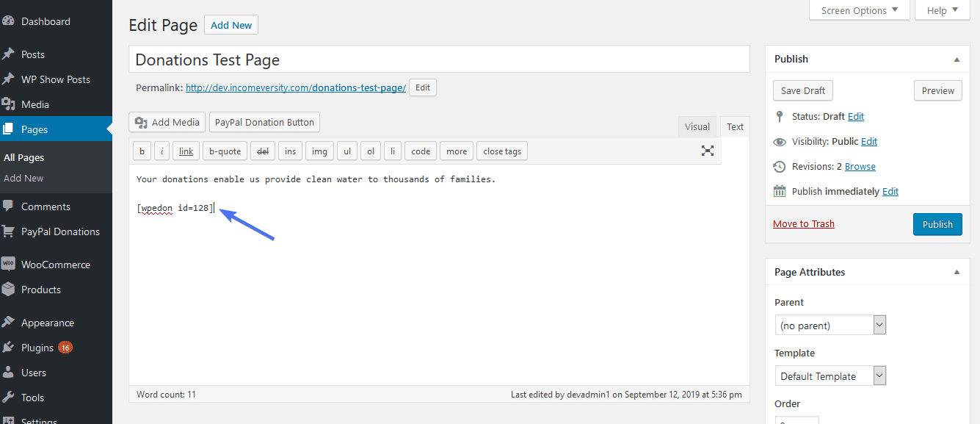The image size is (980, 424).
Task: Insert a link using the link button
Action: [x=186, y=151]
